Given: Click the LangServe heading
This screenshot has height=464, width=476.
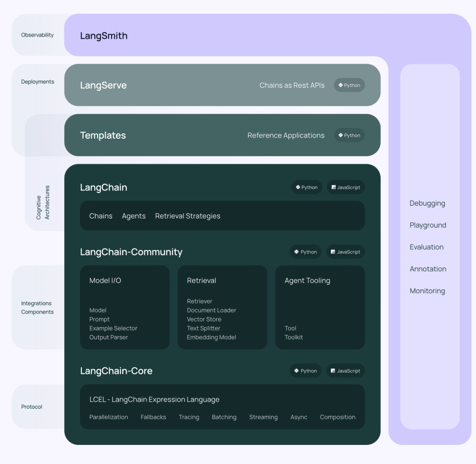Looking at the screenshot, I should 103,85.
